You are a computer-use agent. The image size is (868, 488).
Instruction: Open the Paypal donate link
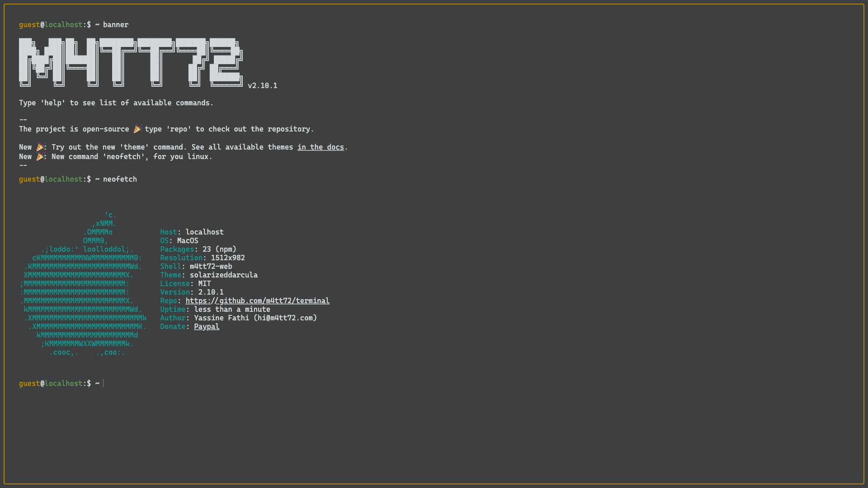[x=207, y=327]
